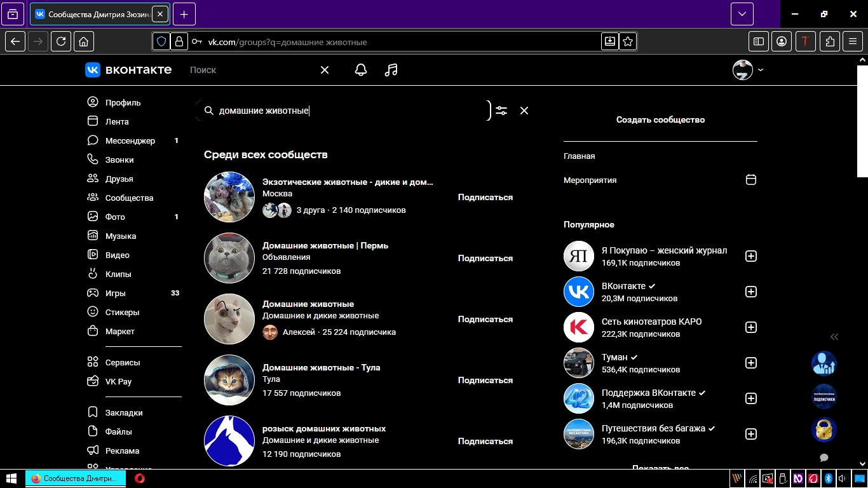Open the tab list dropdown arrow in the title bar
868x488 pixels.
741,13
